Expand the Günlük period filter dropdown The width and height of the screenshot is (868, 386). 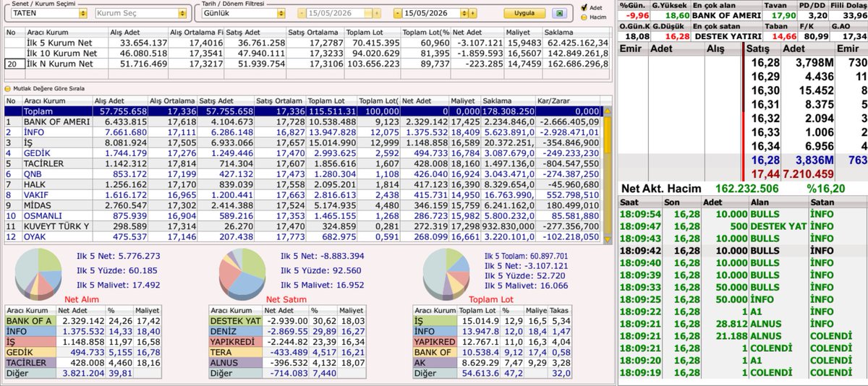[281, 14]
